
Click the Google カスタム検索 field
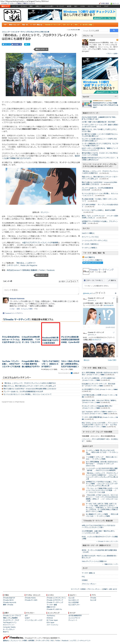tap(95, 31)
